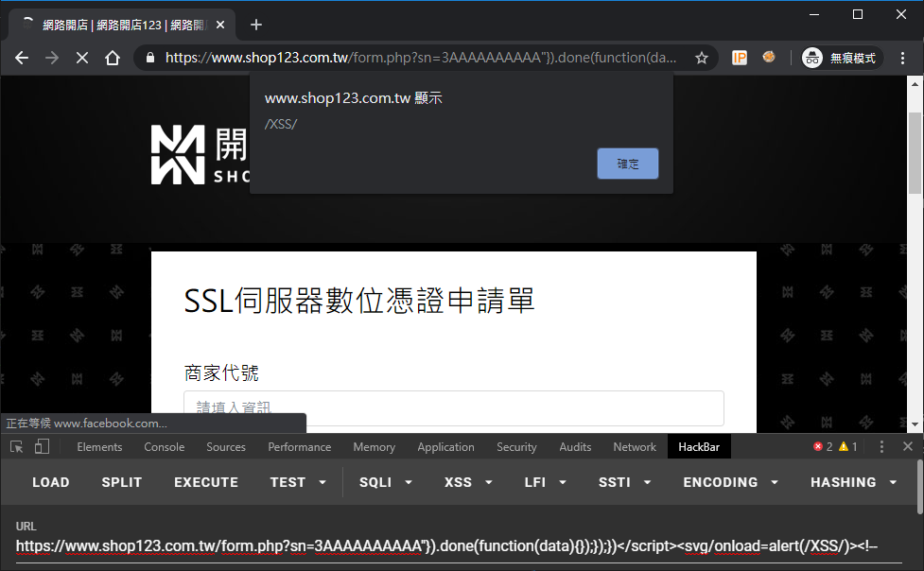Switch to the Security tab
This screenshot has width=924, height=571.
tap(516, 446)
